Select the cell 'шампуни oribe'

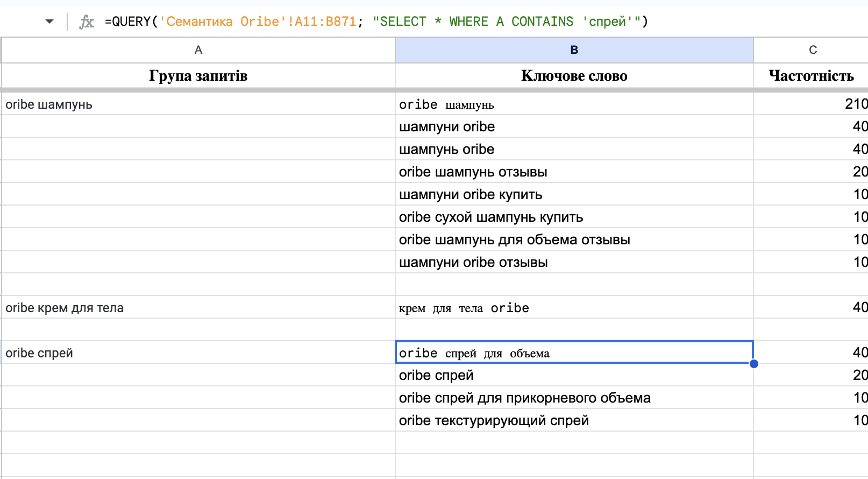point(574,126)
